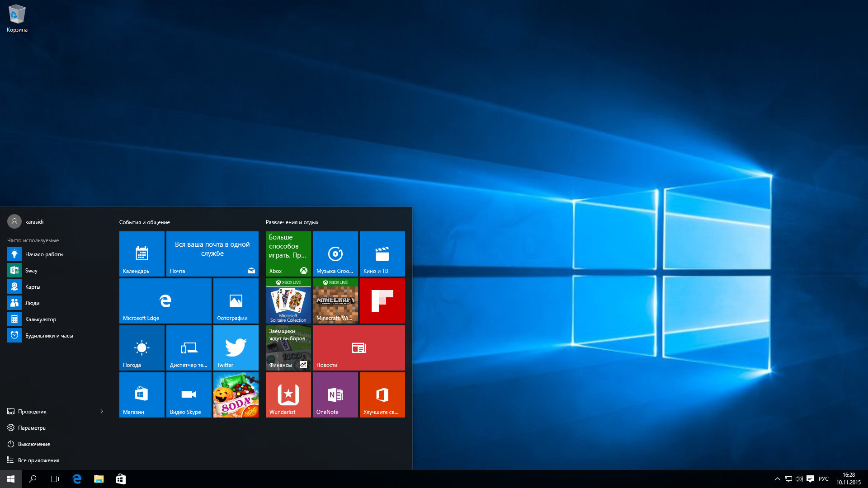868x488 pixels.
Task: Open the Почта mail tile
Action: [212, 254]
